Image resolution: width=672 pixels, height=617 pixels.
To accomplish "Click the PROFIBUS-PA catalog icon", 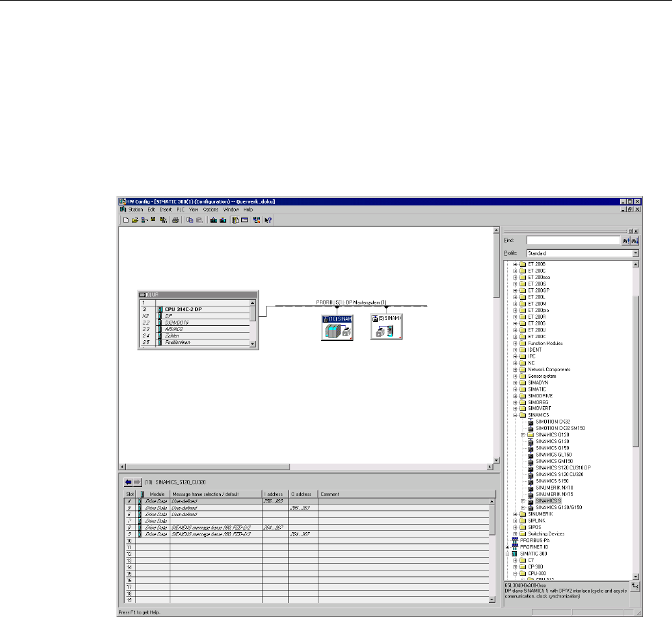I will coord(514,540).
